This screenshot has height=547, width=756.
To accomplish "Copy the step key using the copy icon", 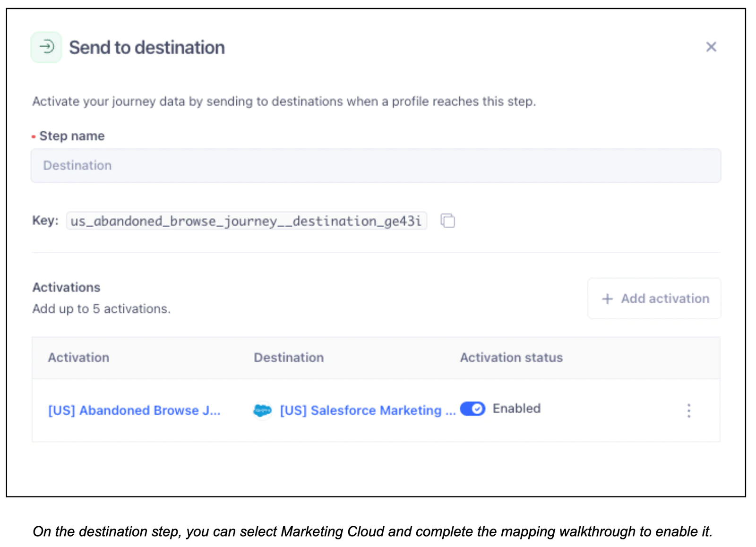I will point(447,221).
